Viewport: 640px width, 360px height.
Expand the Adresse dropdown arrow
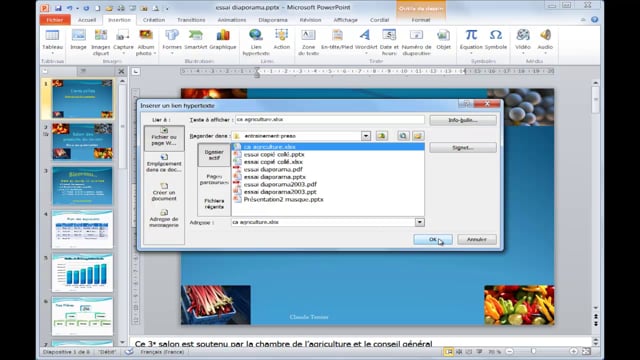[x=420, y=222]
